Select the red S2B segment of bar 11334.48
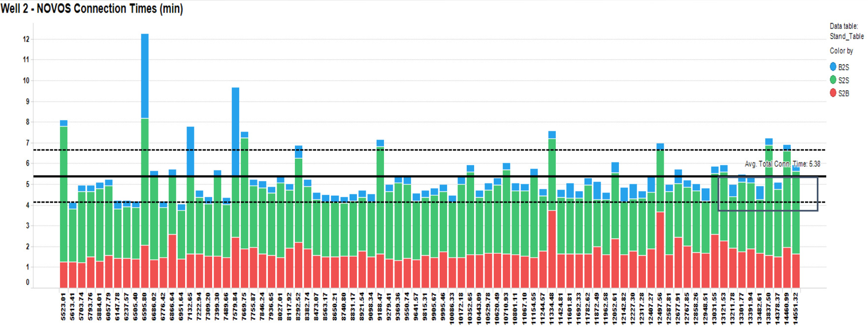The width and height of the screenshot is (868, 329). pyautogui.click(x=552, y=249)
